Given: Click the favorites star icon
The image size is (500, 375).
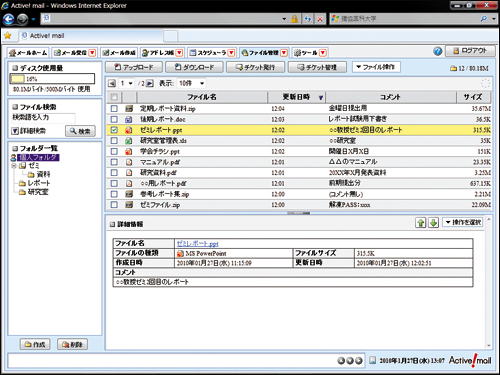Looking at the screenshot, I should (x=8, y=35).
